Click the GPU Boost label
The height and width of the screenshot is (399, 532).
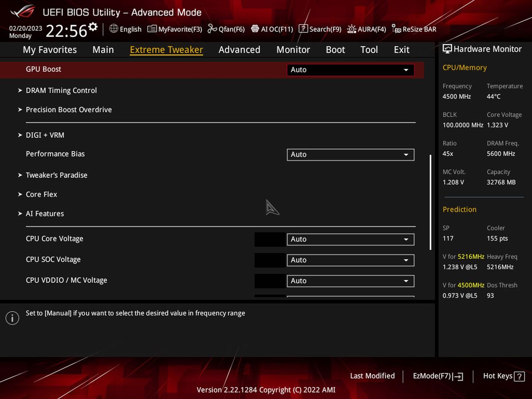[x=43, y=69]
